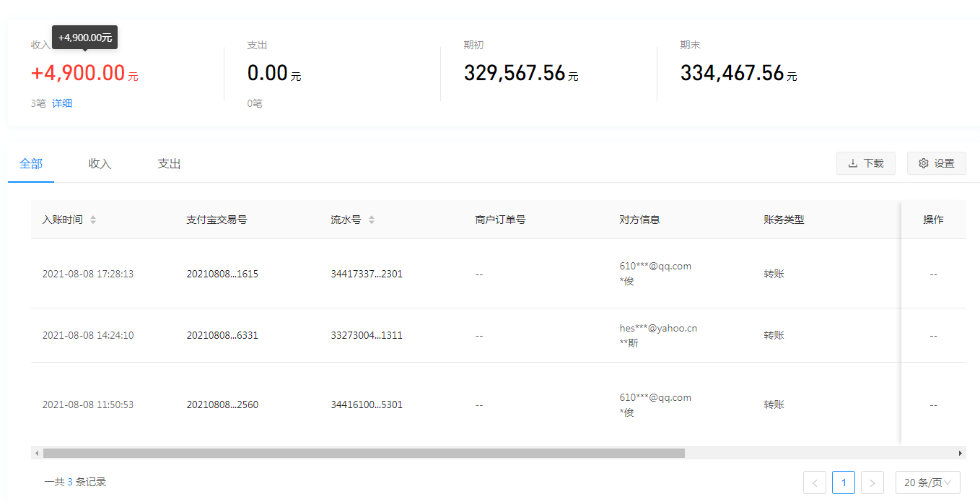Screen dimensions: 980x502
Task: Click serial number 33273004...1311
Action: coord(367,335)
